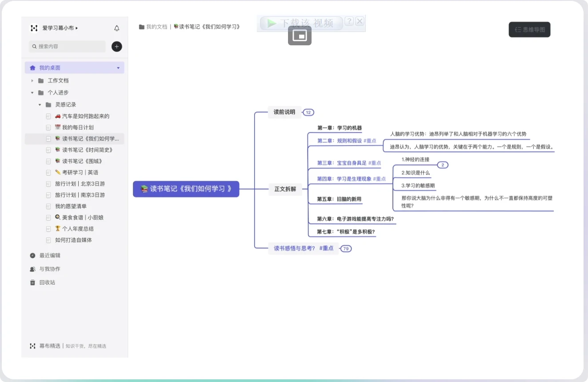This screenshot has width=588, height=382.
Task: Click the Mubu logo icon beside 幕布精选
Action: [32, 346]
